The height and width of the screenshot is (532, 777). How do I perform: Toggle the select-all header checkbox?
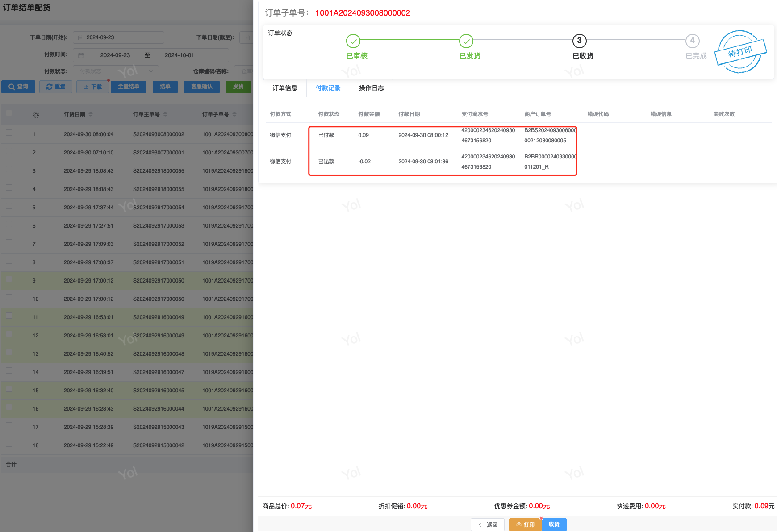[9, 113]
